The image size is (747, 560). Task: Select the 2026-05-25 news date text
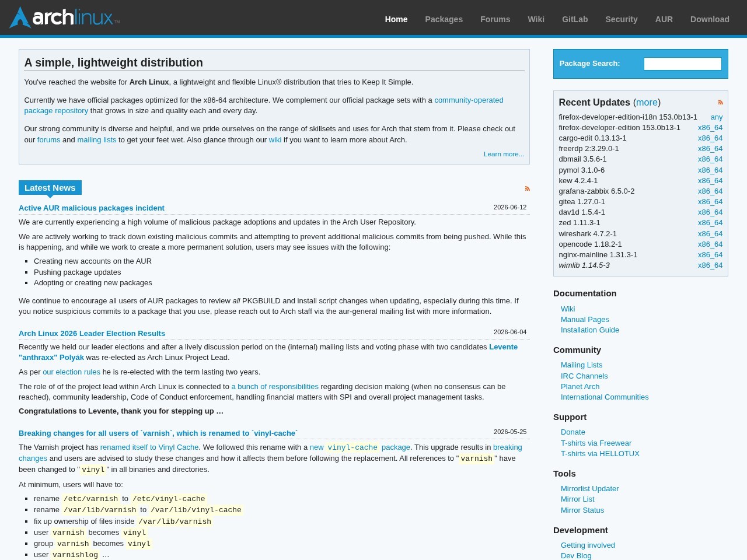click(510, 432)
